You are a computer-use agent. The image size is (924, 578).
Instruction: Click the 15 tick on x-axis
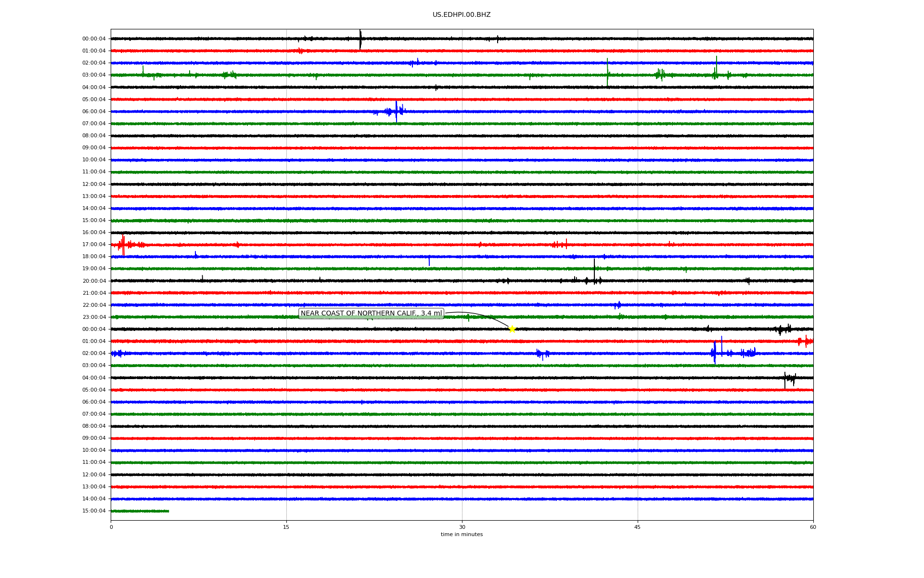pyautogui.click(x=286, y=527)
